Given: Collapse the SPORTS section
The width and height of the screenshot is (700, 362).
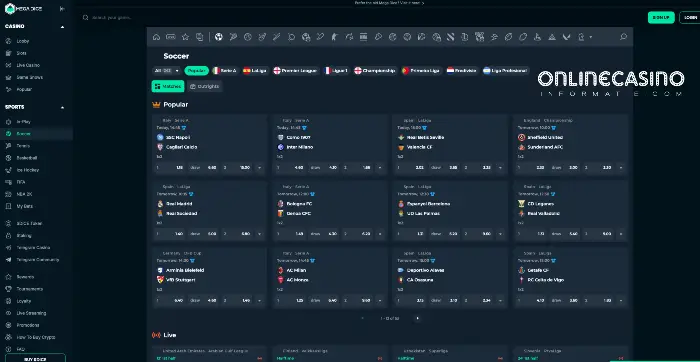Looking at the screenshot, I should click(x=62, y=108).
